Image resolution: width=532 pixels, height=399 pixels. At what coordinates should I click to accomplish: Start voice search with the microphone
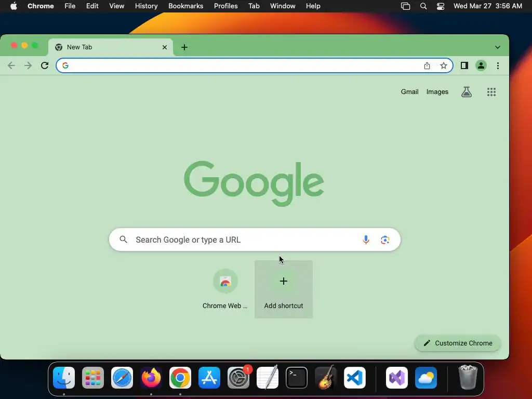click(366, 240)
